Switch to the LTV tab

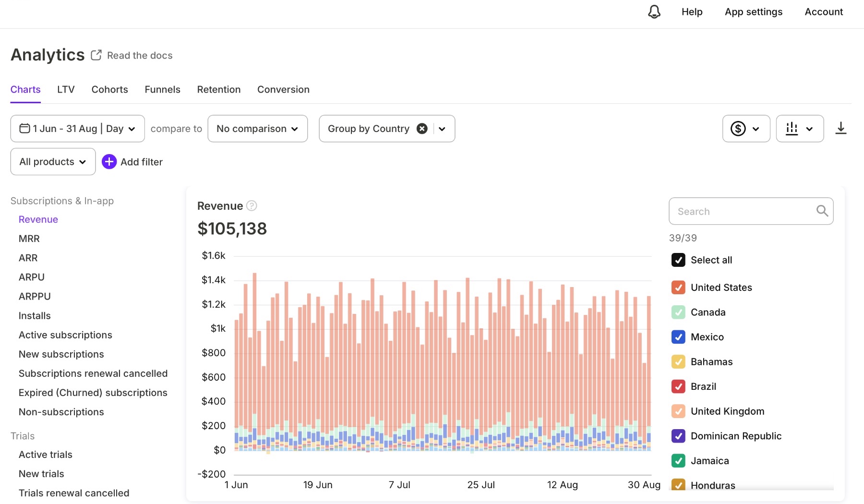66,90
